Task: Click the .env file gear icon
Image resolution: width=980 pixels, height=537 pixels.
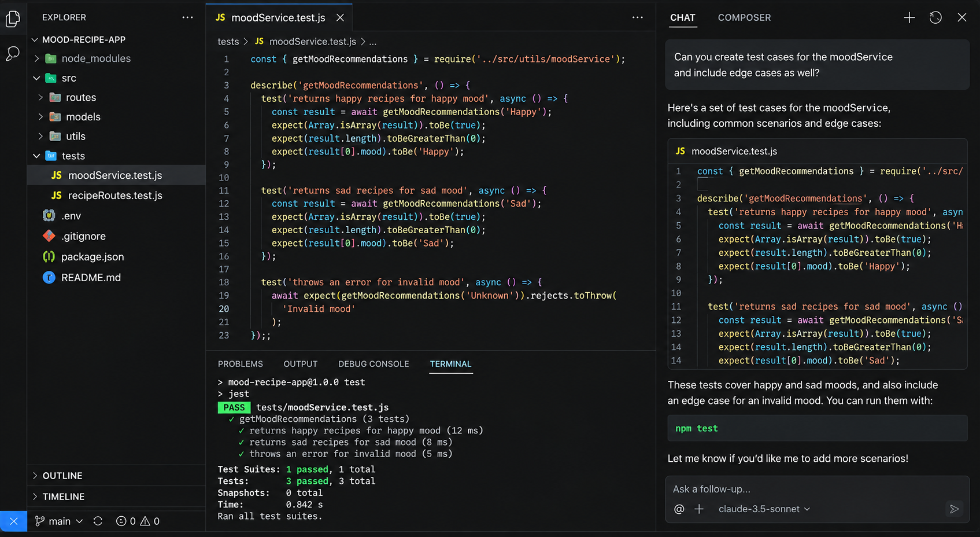Action: [49, 216]
